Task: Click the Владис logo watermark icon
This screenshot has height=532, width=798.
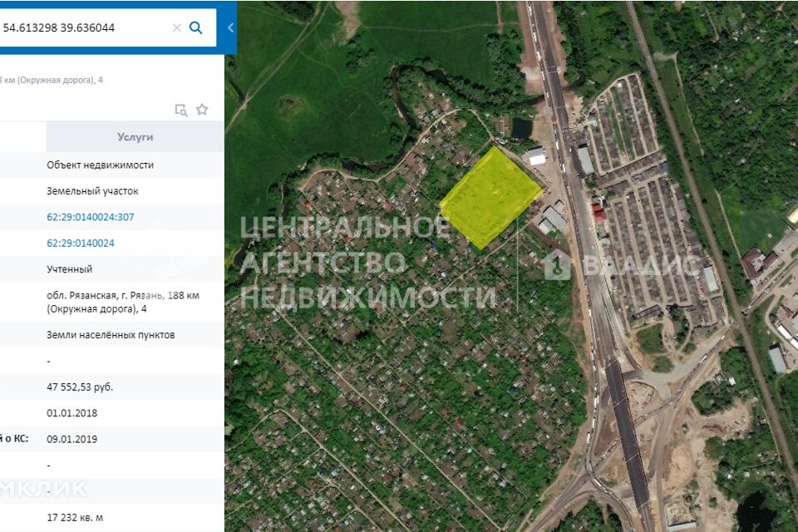Action: [557, 265]
